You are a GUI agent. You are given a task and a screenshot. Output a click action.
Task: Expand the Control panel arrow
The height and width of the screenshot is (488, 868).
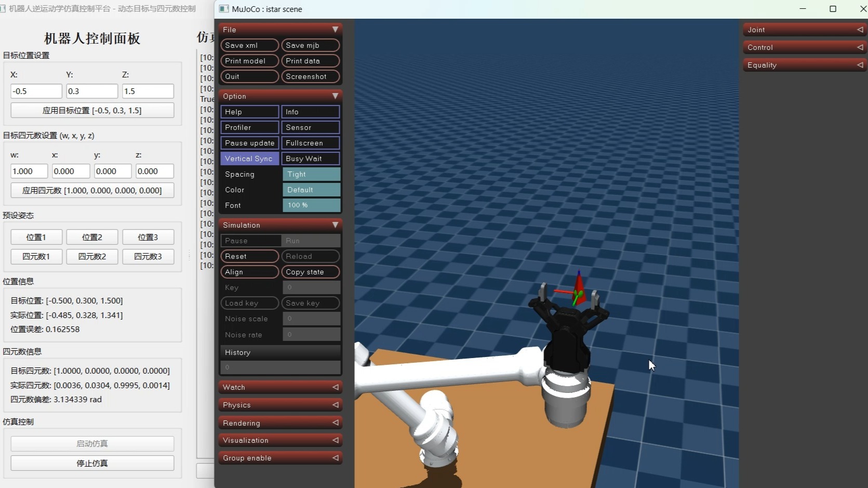tap(860, 47)
